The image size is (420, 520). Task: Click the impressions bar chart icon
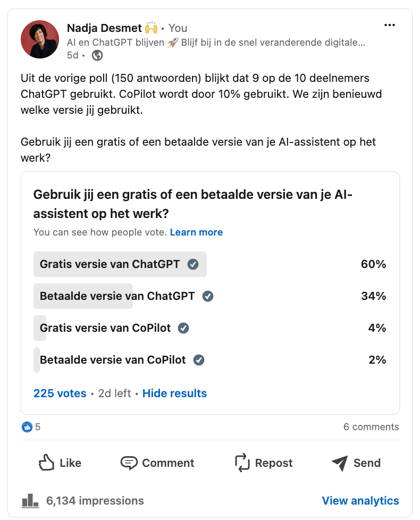click(x=30, y=500)
